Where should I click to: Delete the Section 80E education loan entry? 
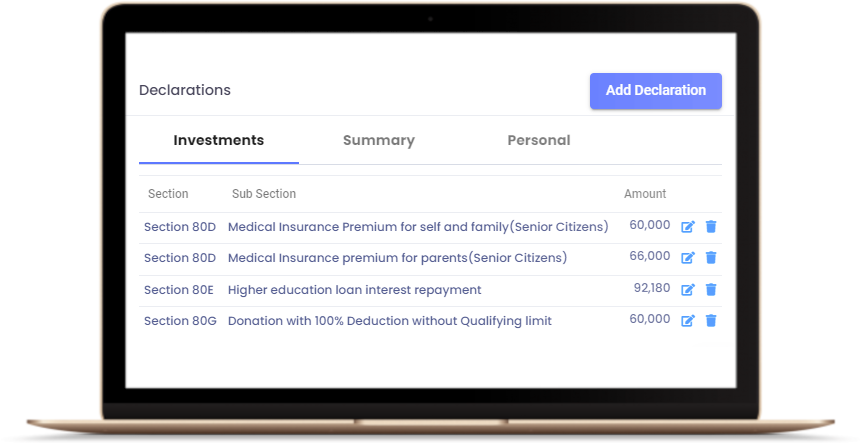(x=711, y=289)
